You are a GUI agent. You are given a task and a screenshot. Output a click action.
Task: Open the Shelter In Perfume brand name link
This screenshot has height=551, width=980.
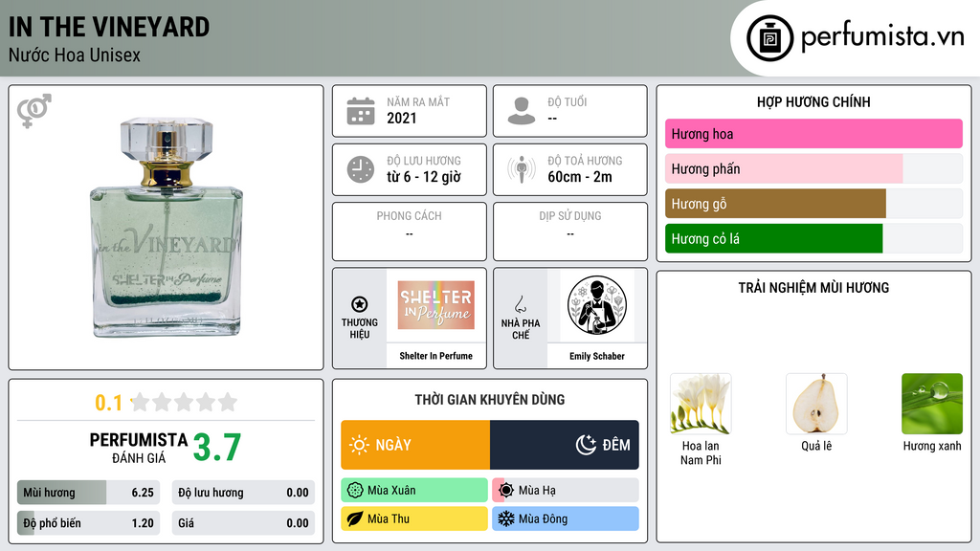(x=436, y=356)
